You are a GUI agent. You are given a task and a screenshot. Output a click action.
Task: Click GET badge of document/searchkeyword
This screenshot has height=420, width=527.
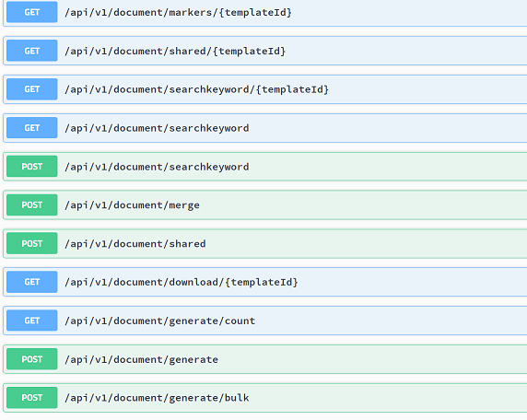[32, 128]
